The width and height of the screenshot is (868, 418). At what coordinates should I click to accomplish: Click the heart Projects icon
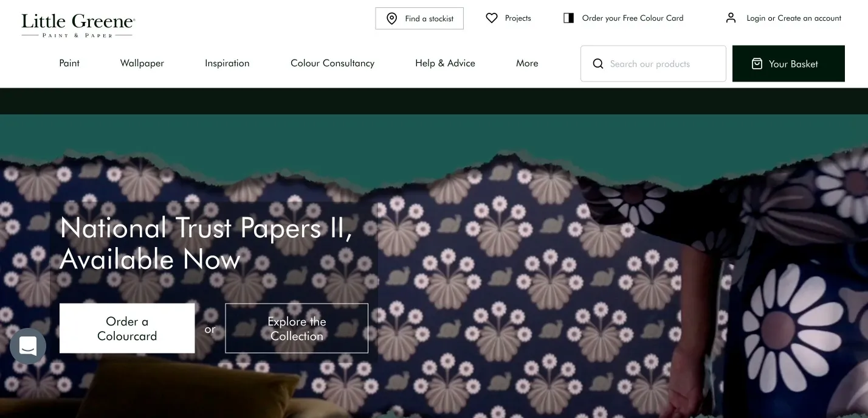[492, 18]
